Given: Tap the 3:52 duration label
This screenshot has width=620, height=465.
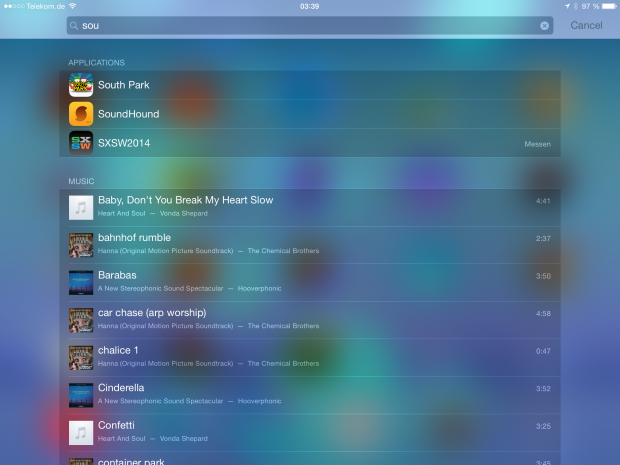Looking at the screenshot, I should (543, 389).
